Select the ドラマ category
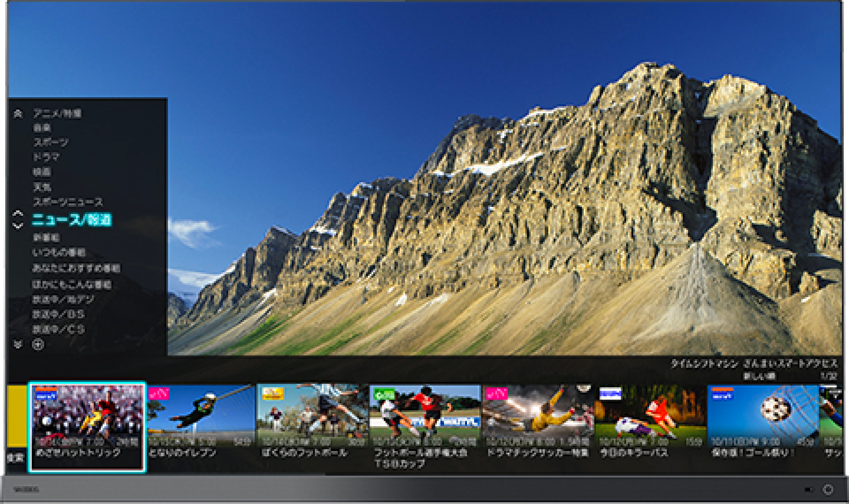The image size is (849, 504). pos(46,157)
